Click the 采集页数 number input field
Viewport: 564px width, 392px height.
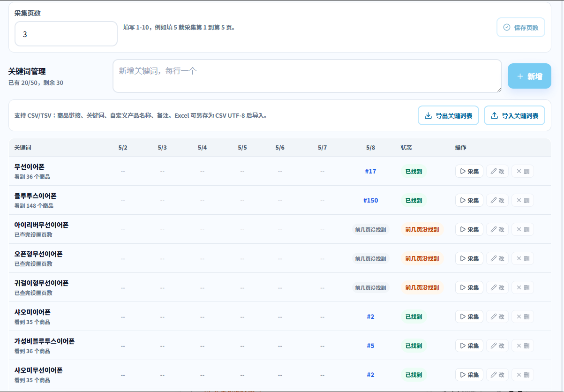point(66,34)
